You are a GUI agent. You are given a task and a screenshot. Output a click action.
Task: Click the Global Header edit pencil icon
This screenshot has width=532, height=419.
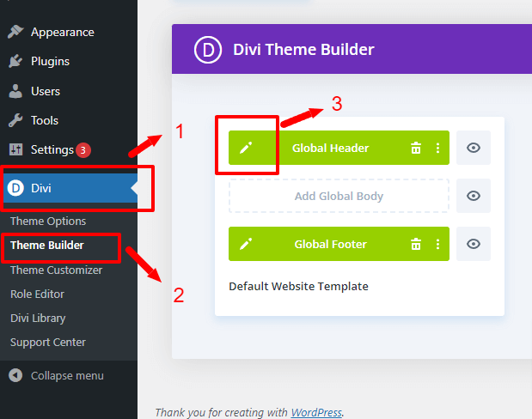[246, 148]
